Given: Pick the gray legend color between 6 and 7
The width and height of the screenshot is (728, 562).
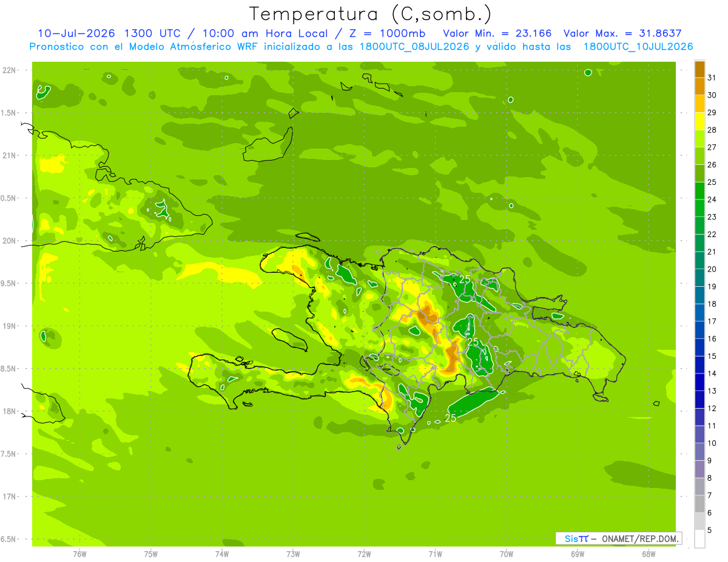Looking at the screenshot, I should coord(699,504).
